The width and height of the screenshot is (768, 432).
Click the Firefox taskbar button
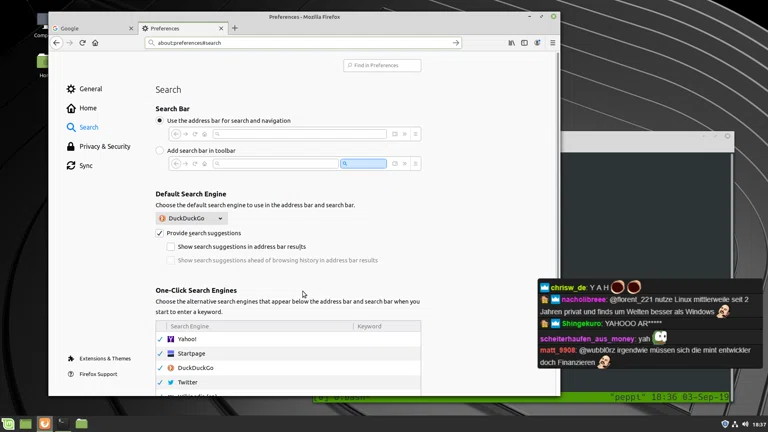coord(45,424)
